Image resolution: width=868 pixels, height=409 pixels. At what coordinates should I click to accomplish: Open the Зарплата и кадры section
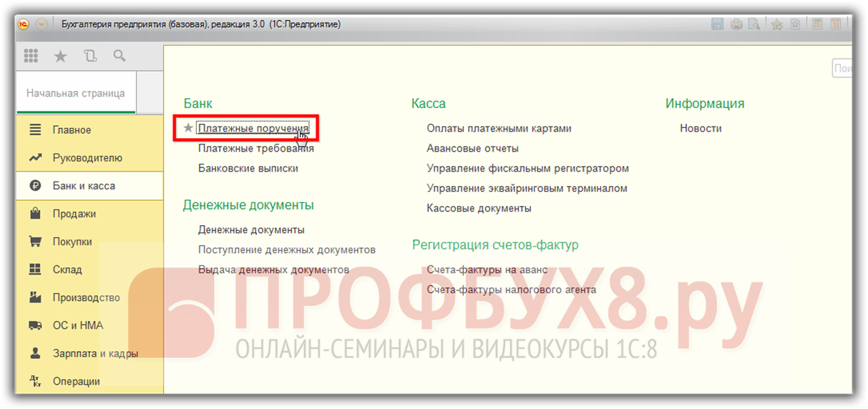click(x=95, y=353)
